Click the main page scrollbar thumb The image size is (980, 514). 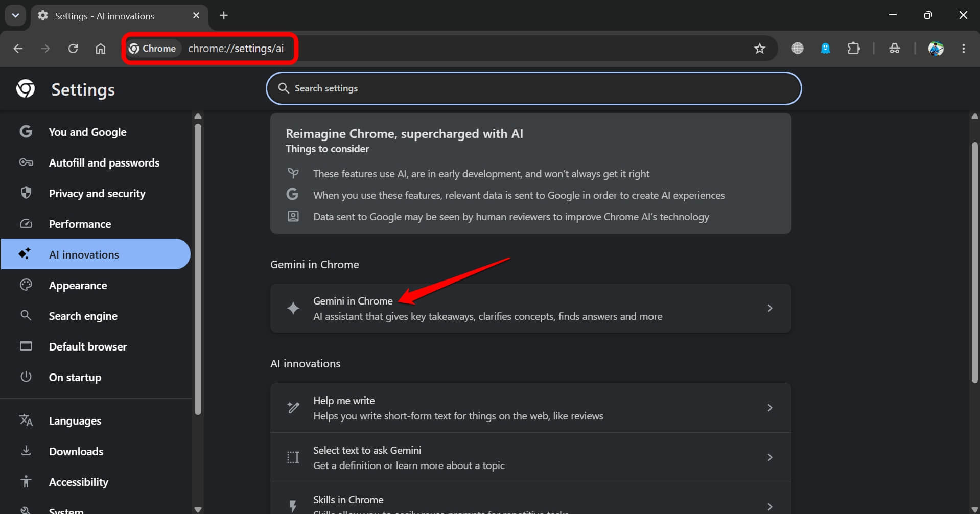point(974,262)
